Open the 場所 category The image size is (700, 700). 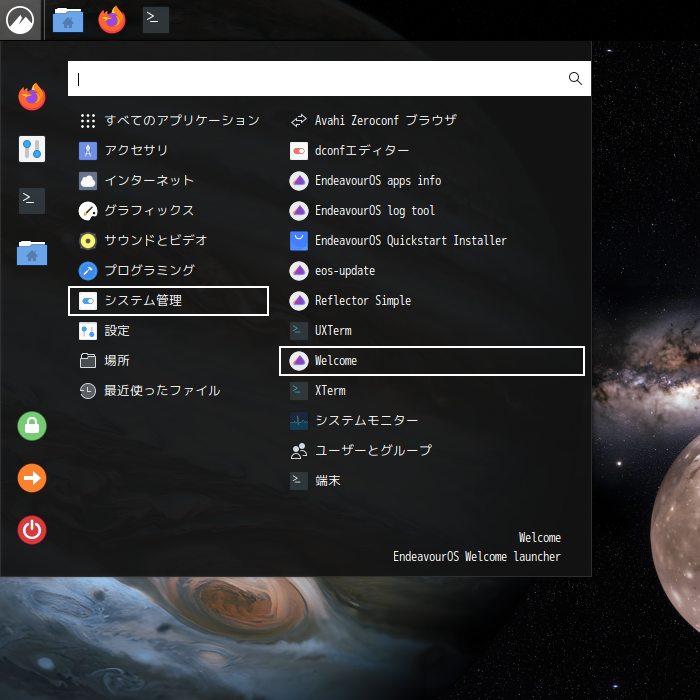click(168, 361)
